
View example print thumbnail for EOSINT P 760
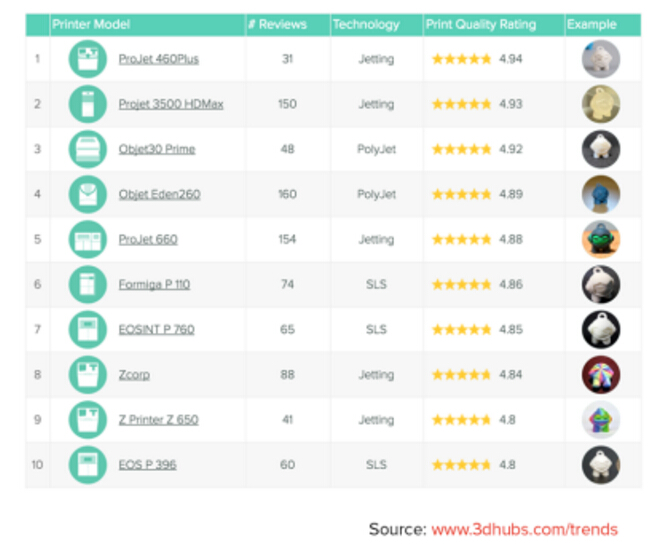tap(601, 330)
